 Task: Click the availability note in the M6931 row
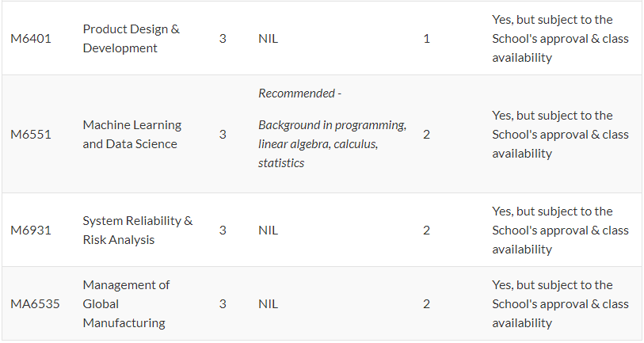coord(560,230)
